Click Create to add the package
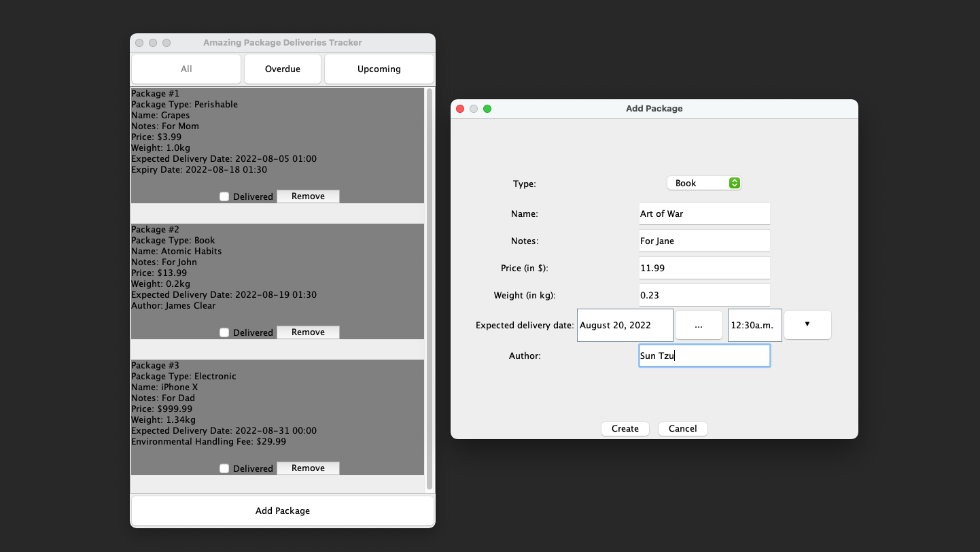 (x=625, y=428)
